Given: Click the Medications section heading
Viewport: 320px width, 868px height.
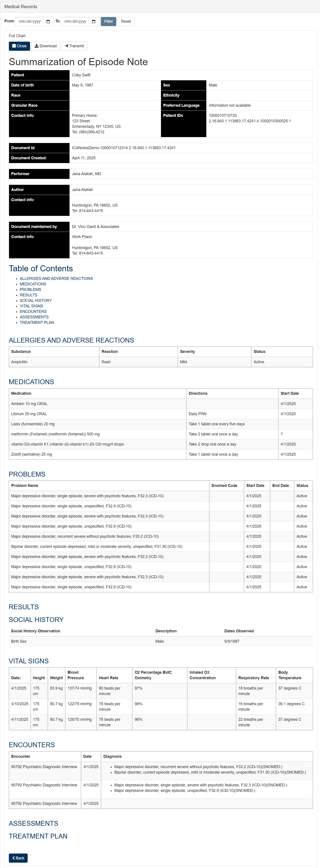Looking at the screenshot, I should coord(31,382).
